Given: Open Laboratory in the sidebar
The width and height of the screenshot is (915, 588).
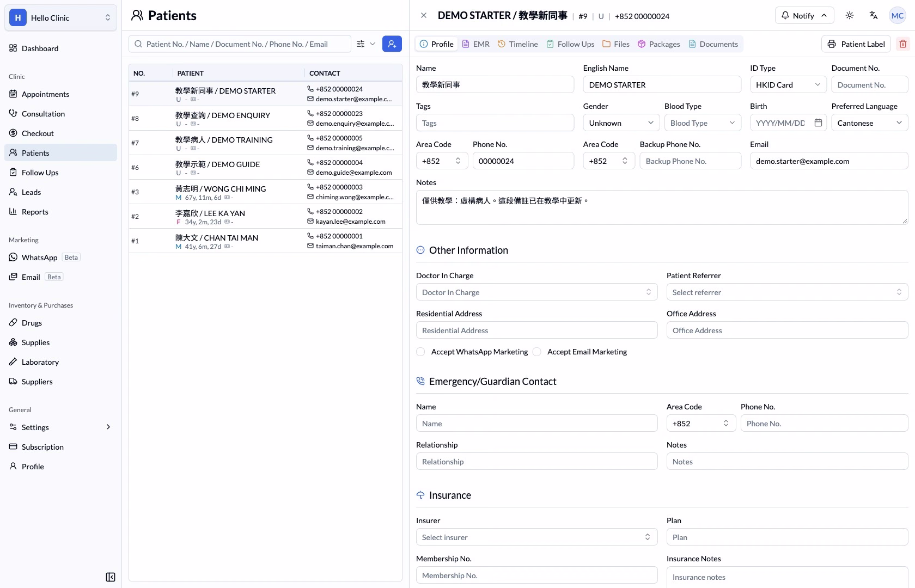Looking at the screenshot, I should (60, 362).
